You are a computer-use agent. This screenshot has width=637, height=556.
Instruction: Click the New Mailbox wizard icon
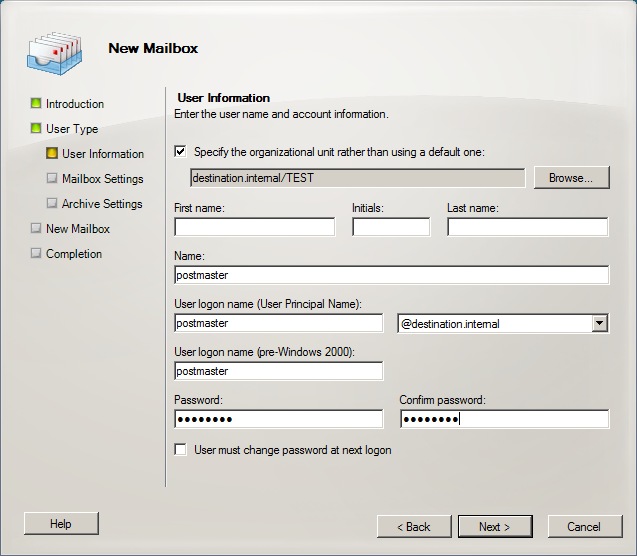click(55, 53)
